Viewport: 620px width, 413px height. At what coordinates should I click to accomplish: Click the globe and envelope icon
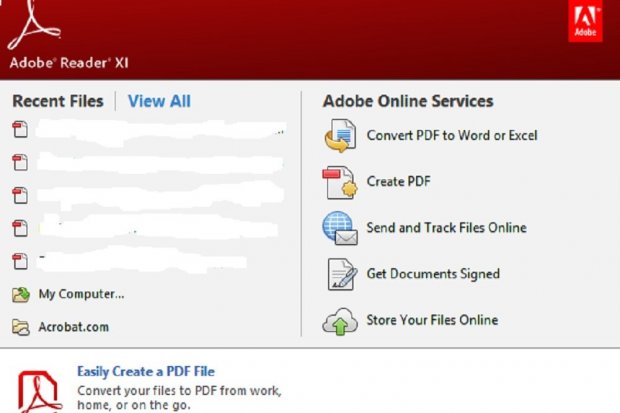pos(340,228)
